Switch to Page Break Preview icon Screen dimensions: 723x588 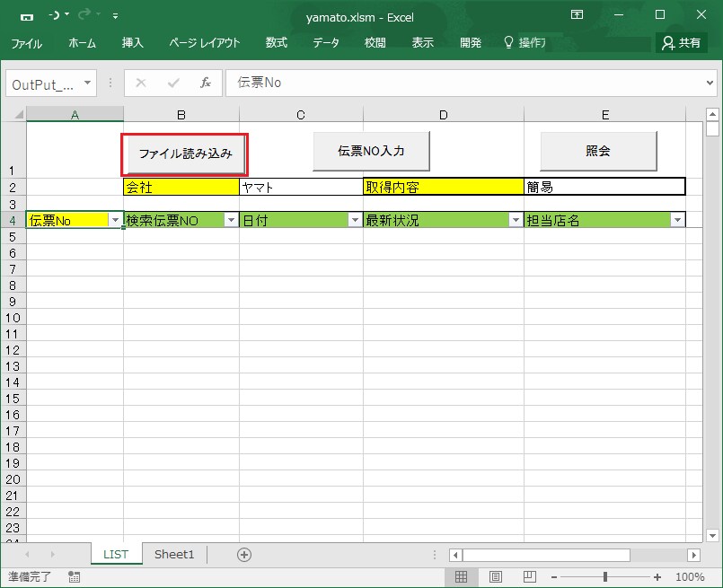pos(529,576)
